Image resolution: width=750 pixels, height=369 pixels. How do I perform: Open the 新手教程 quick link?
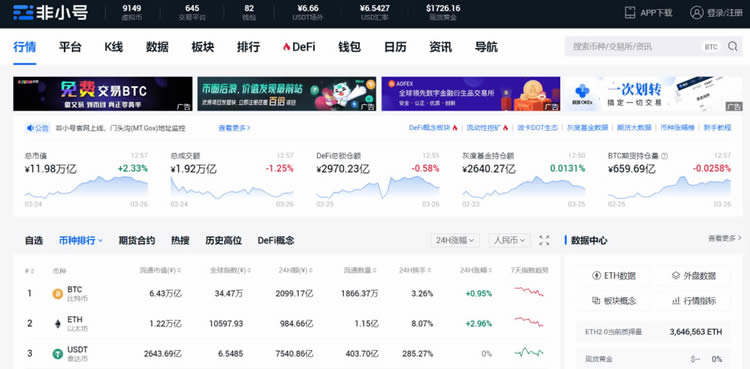[717, 128]
